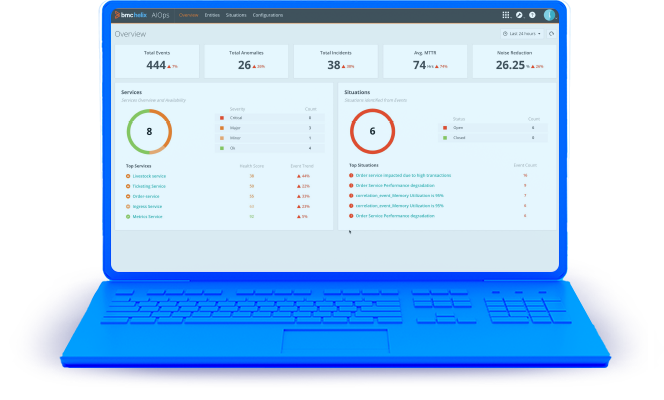Click the green status icon beside Metrics Service
Screen dimensions: 664x400
(128, 216)
